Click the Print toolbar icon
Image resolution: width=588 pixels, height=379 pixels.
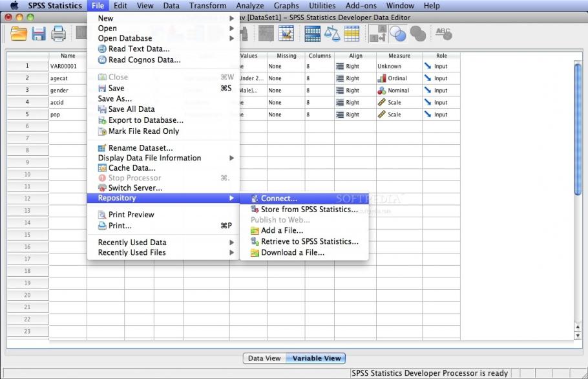[x=58, y=34]
